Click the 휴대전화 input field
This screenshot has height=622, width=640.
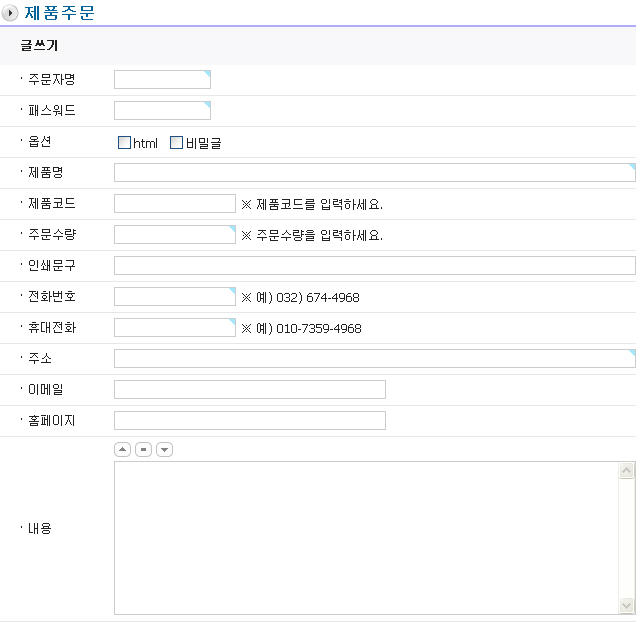[175, 328]
